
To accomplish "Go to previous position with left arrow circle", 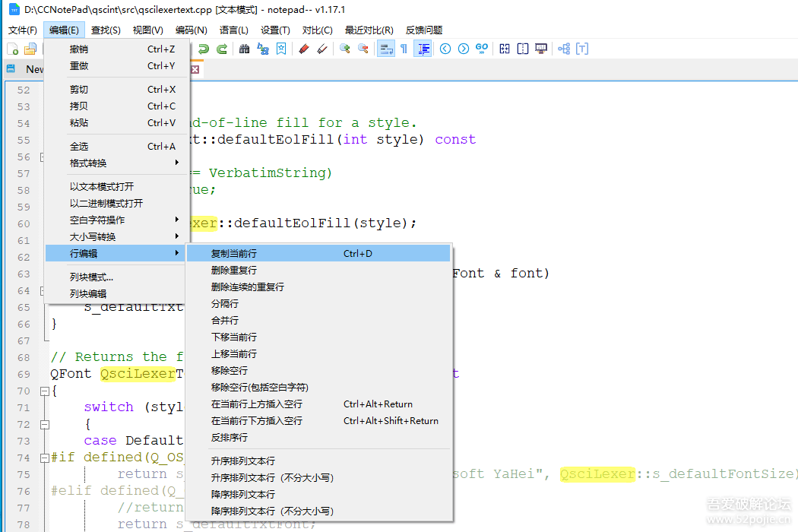I will [x=445, y=49].
